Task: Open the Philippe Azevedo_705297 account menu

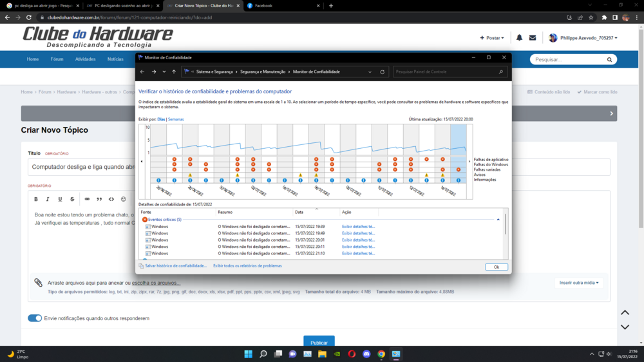Action: [x=583, y=38]
